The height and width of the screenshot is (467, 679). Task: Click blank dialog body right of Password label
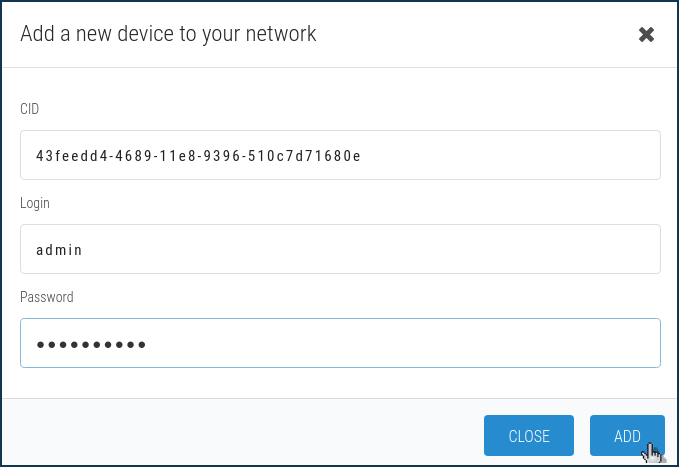(x=350, y=297)
